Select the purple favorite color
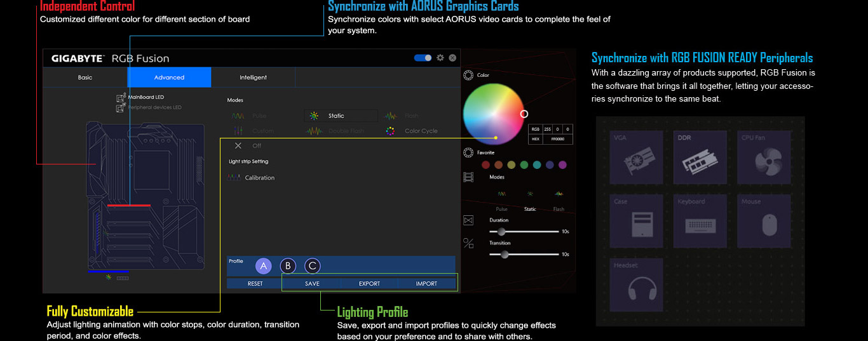The height and width of the screenshot is (341, 868). tap(562, 165)
